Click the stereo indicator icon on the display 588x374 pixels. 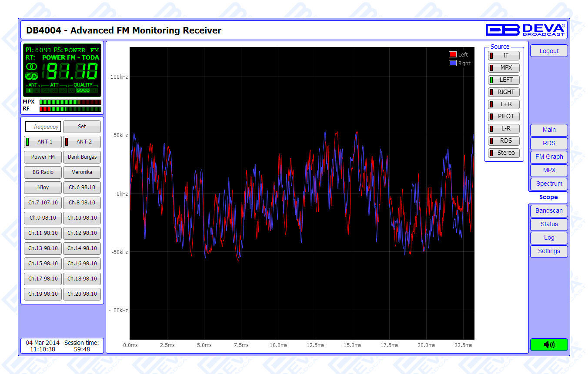click(31, 67)
